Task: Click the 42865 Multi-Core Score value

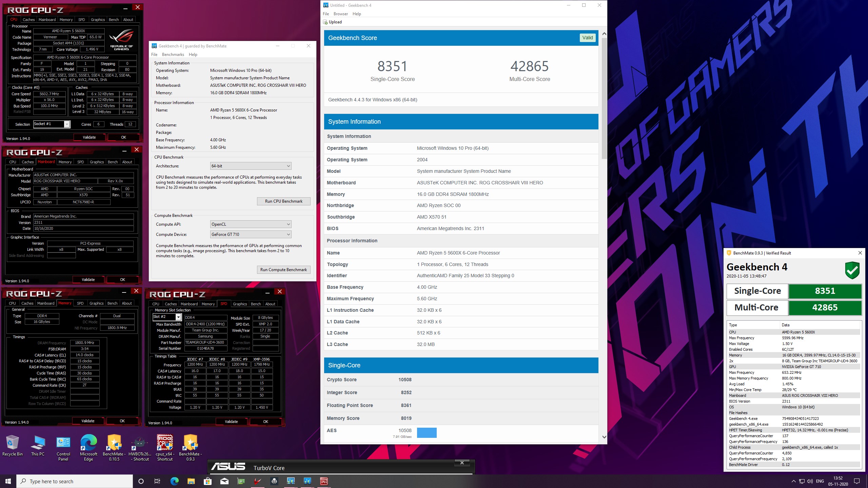Action: pos(530,66)
